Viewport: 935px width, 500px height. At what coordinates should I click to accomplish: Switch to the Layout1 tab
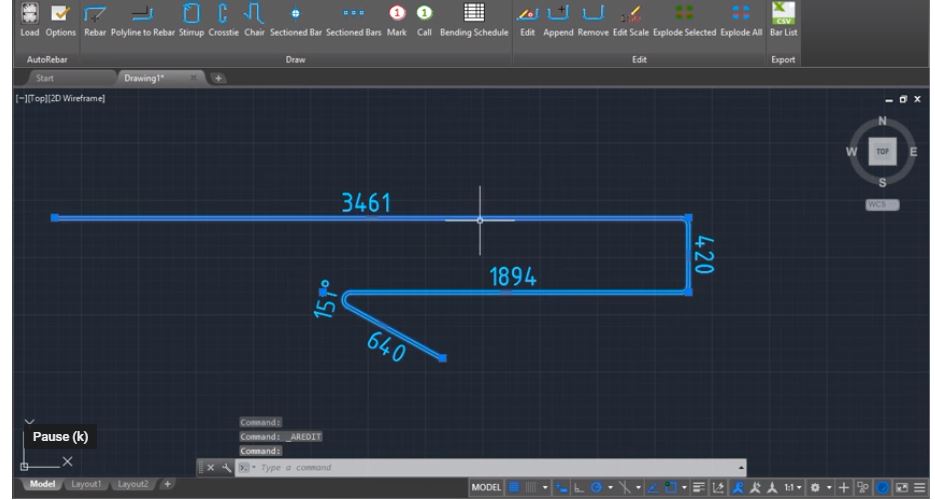[86, 484]
